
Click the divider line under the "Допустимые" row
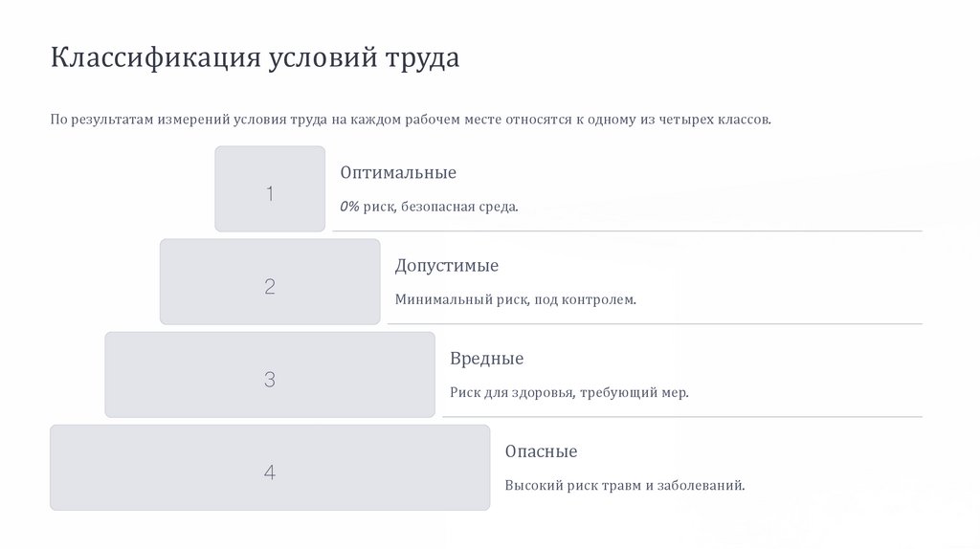click(655, 324)
